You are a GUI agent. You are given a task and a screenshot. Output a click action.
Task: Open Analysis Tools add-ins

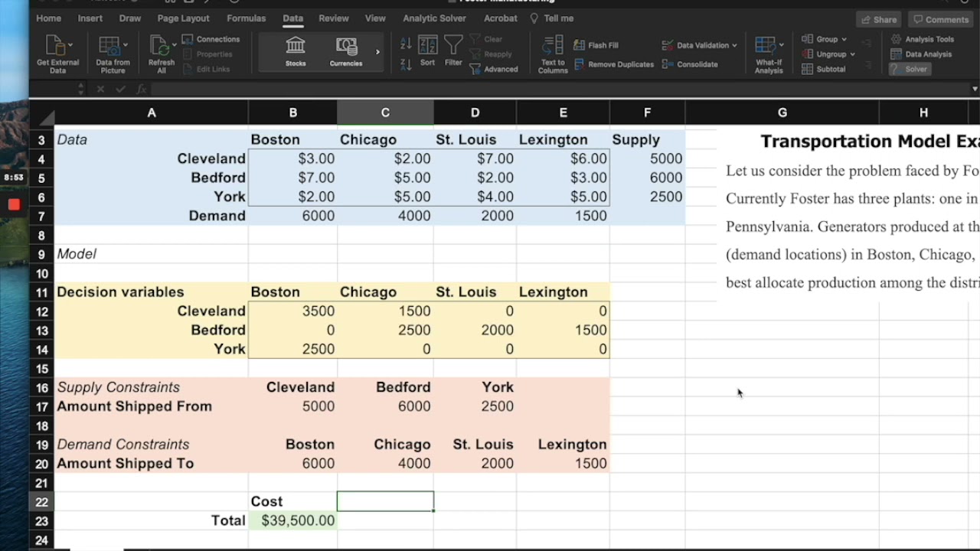tap(922, 39)
